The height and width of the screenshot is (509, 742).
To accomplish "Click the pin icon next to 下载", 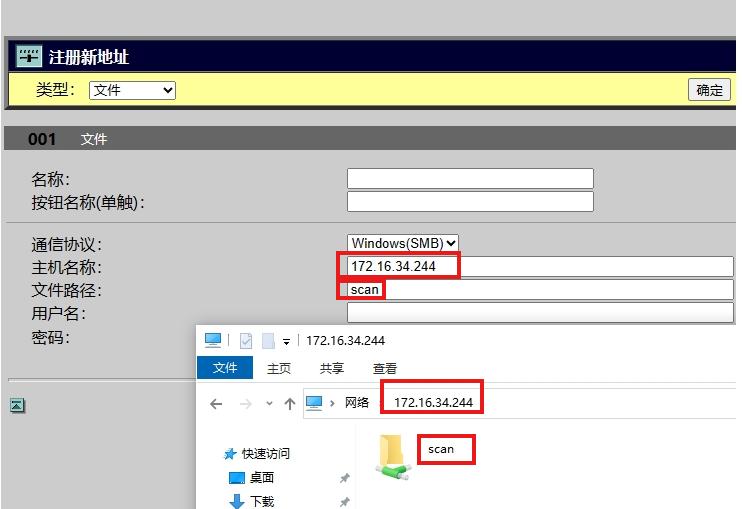I will point(344,501).
